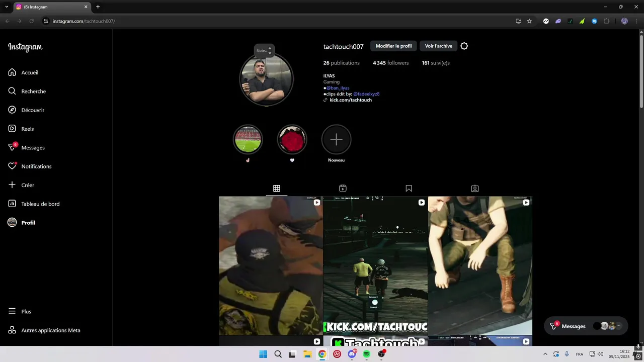This screenshot has width=644, height=362.
Task: Click the tachtouch007 username heading
Action: coord(343,46)
